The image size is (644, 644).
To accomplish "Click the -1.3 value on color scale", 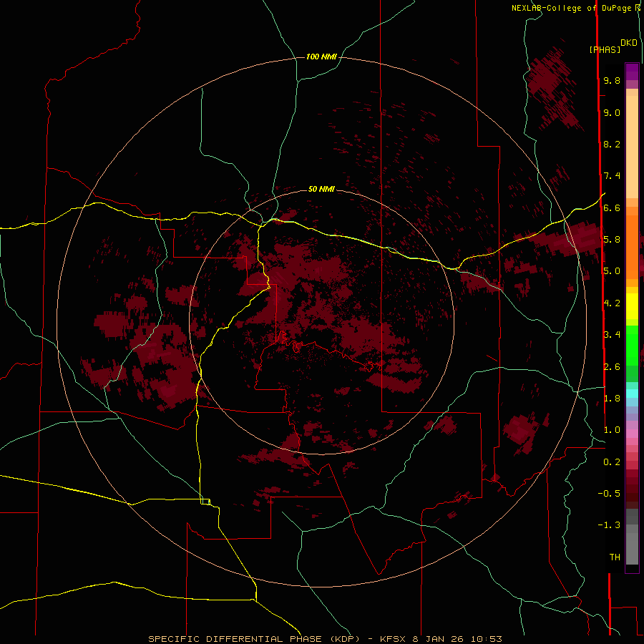I will coord(609,525).
